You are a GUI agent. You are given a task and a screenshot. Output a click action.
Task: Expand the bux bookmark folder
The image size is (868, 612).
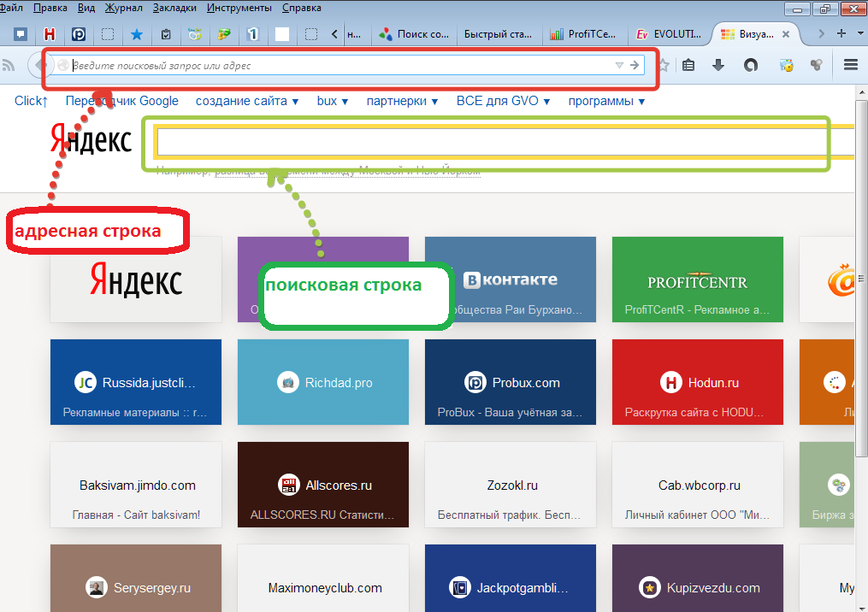tap(332, 101)
